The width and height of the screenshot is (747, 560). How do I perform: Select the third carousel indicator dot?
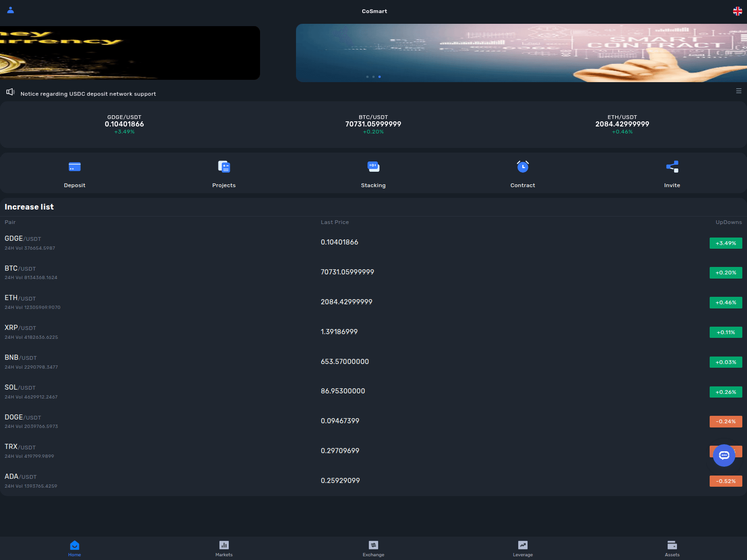[379, 77]
